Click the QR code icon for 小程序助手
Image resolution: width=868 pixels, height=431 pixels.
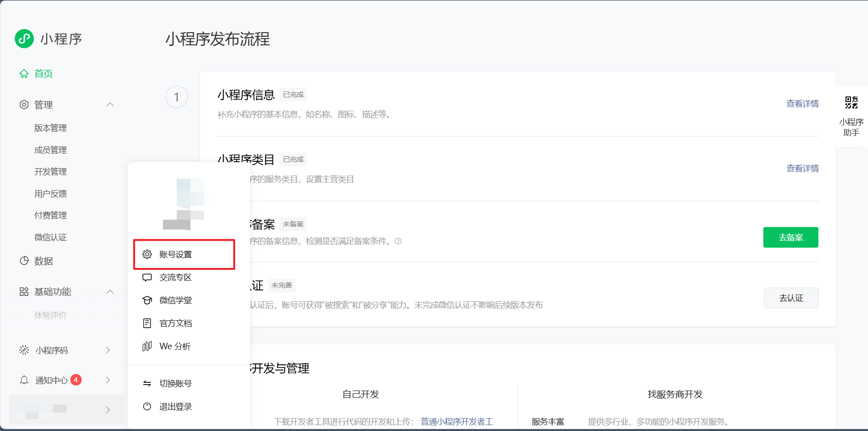point(851,102)
